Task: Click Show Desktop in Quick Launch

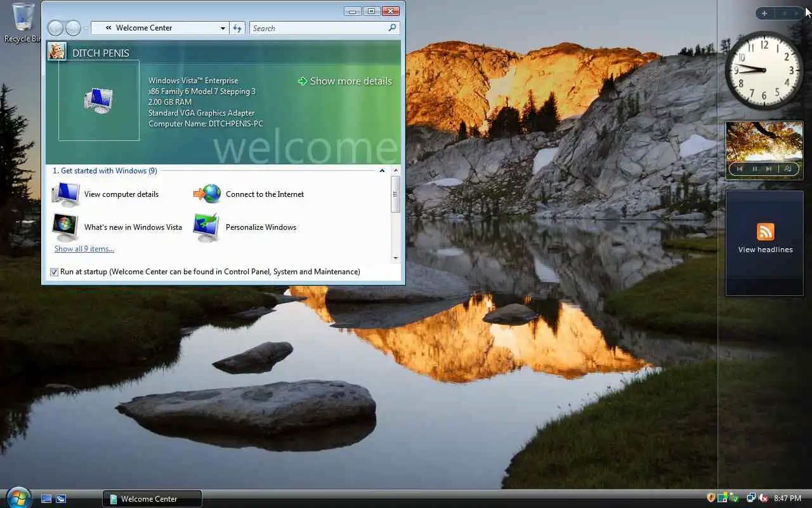Action: (x=46, y=499)
